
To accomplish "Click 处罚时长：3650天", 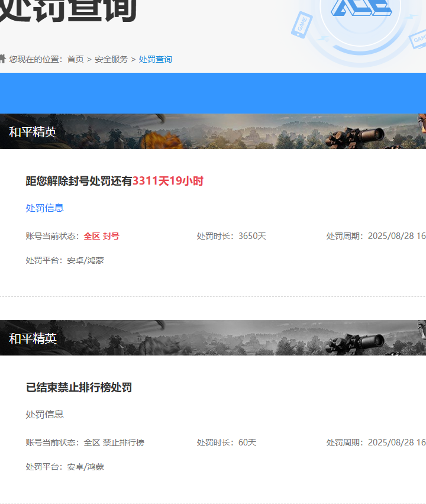I will 231,236.
